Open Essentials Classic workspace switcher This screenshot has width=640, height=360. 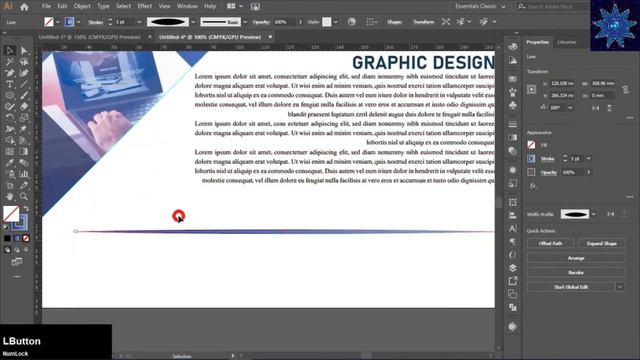(480, 7)
